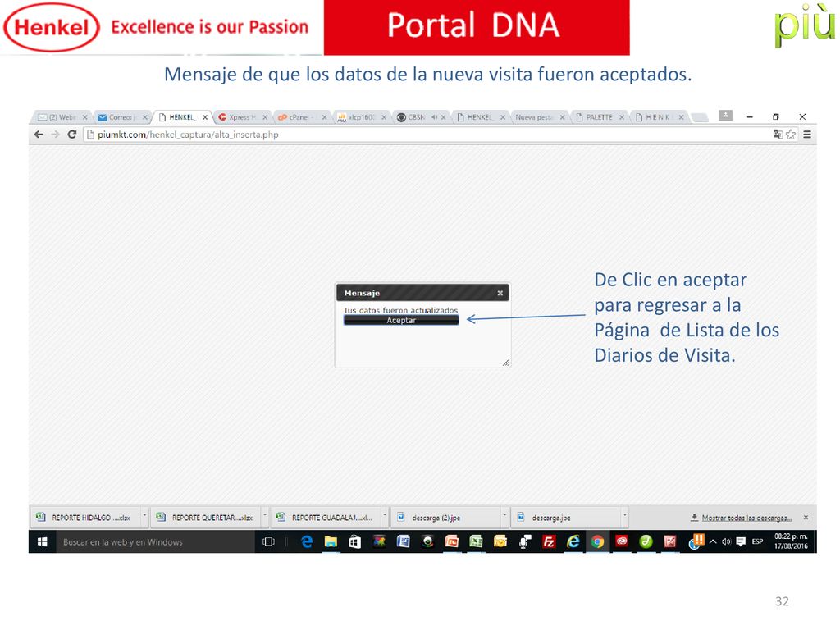This screenshot has height=630, width=840.
Task: Open Mostrar todas las descargas link
Action: point(746,518)
